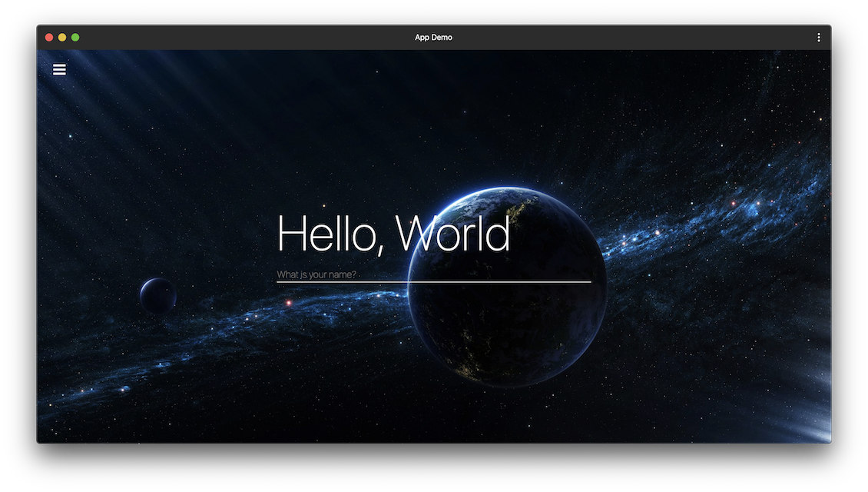Click the red traffic light control
Image resolution: width=868 pixels, height=492 pixels.
tap(48, 36)
